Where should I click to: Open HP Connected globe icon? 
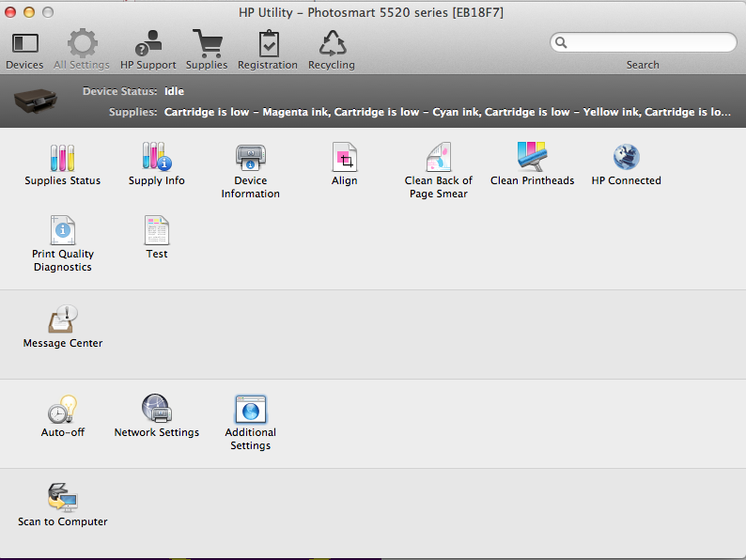(x=626, y=157)
